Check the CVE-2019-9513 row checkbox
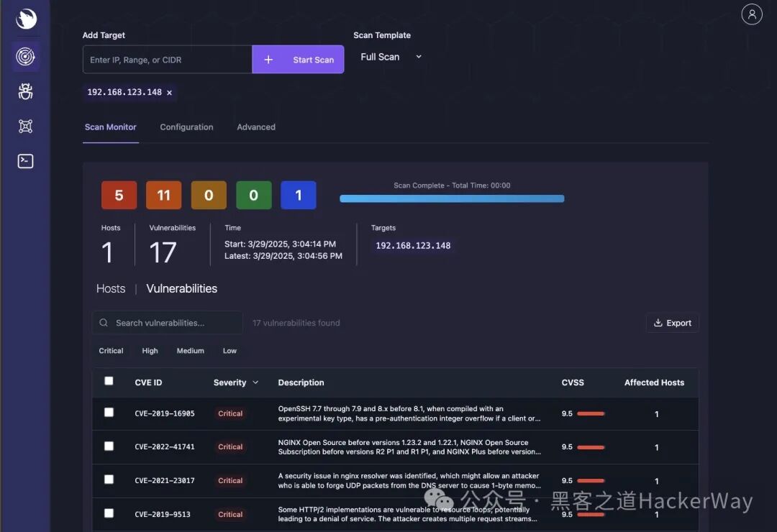 pyautogui.click(x=109, y=513)
